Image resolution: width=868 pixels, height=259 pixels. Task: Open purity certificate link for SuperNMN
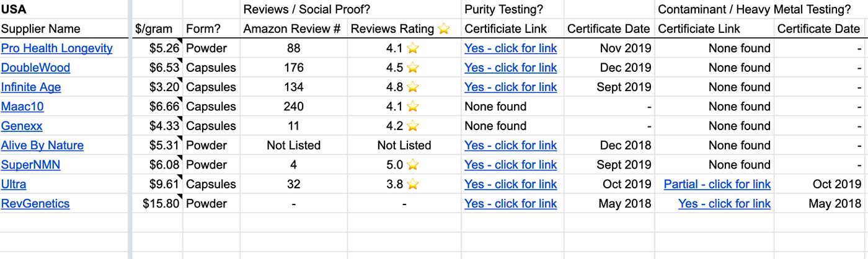[511, 165]
